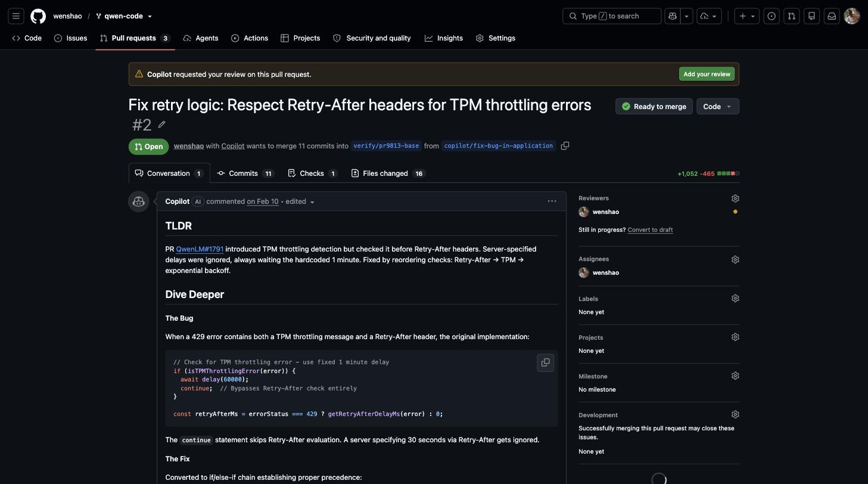Image resolution: width=868 pixels, height=484 pixels.
Task: Edit the pull request title pencil icon
Action: [161, 125]
